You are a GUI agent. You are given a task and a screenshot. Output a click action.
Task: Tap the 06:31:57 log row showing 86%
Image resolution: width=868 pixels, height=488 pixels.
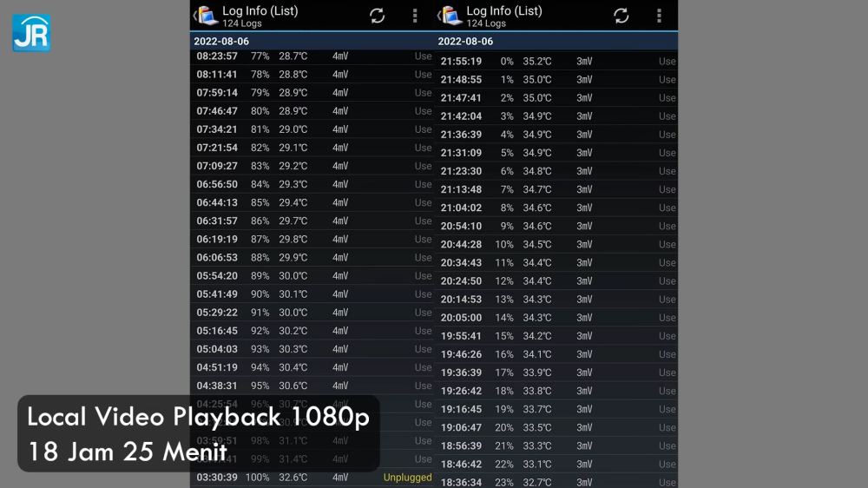[312, 221]
